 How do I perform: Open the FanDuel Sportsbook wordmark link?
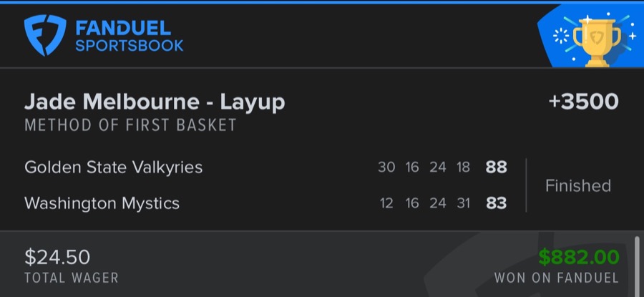(x=129, y=36)
